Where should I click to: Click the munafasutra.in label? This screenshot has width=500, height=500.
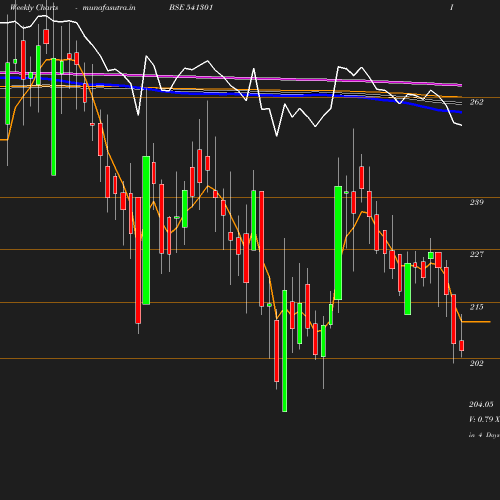click(x=109, y=7)
